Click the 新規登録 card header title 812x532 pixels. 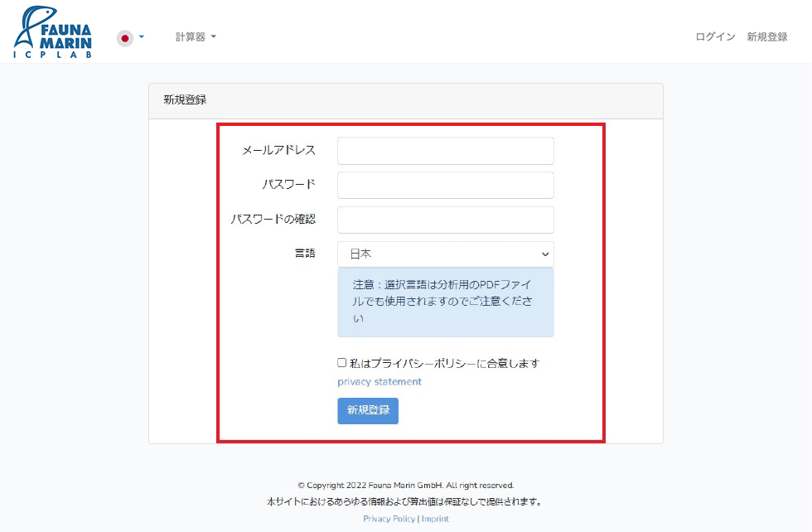(x=185, y=100)
